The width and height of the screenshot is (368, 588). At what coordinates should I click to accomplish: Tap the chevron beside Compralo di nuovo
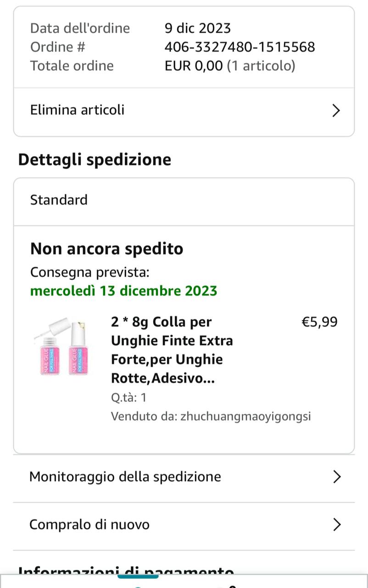[x=337, y=525]
